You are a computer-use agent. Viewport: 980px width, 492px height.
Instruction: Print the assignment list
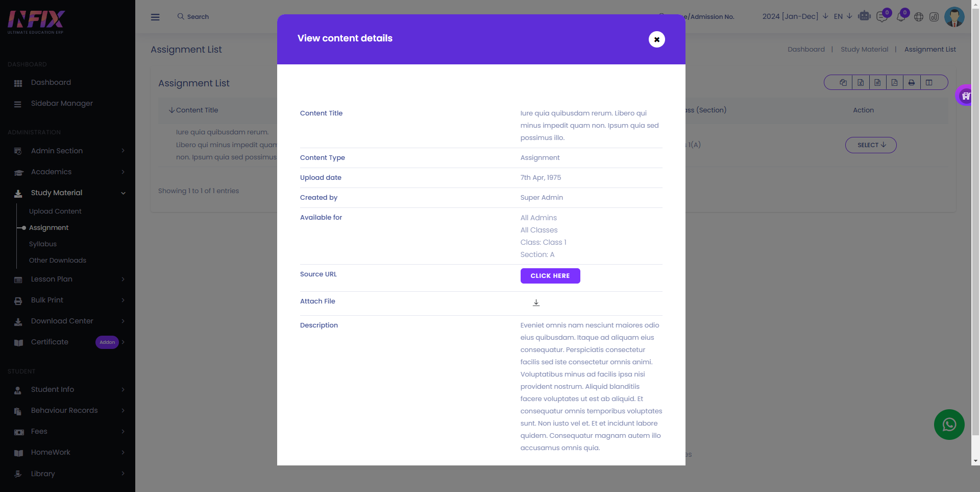tap(912, 82)
